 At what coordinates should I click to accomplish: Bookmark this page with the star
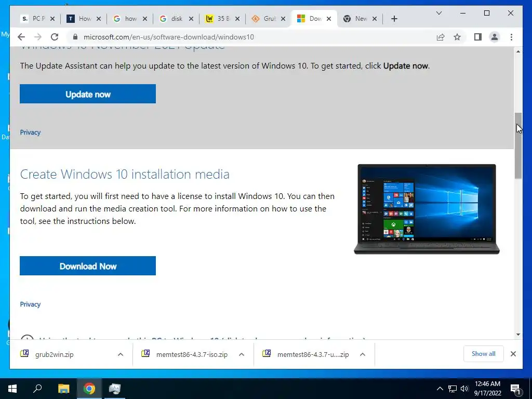coord(457,37)
